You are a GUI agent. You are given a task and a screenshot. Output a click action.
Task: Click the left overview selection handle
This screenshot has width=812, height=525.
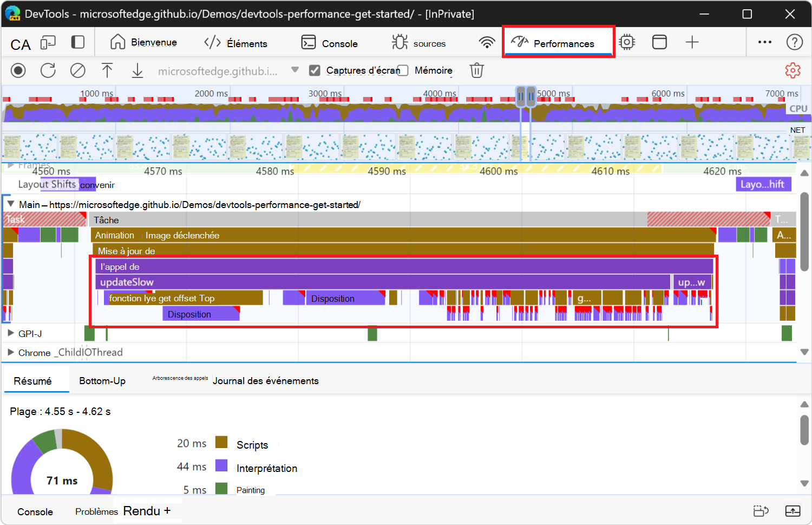point(521,97)
